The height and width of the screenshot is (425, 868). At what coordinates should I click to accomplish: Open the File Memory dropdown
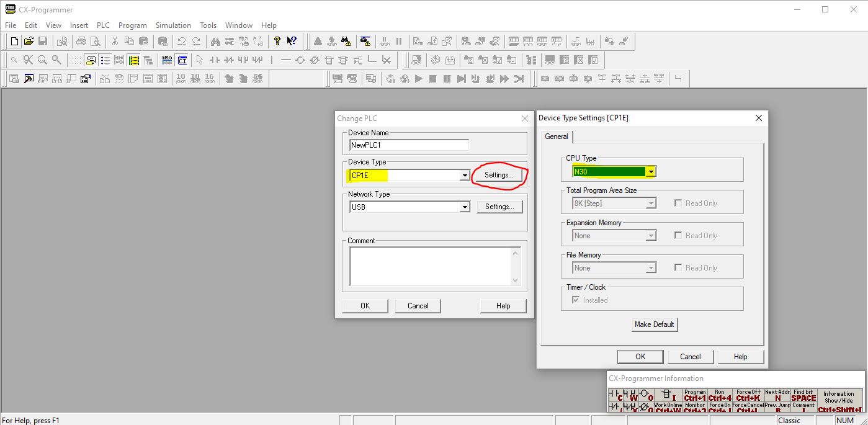click(651, 268)
